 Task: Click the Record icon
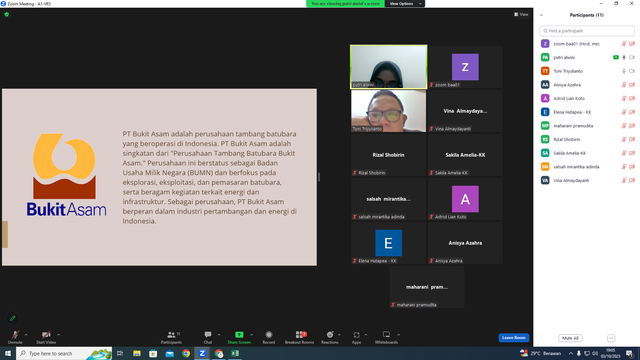click(269, 335)
